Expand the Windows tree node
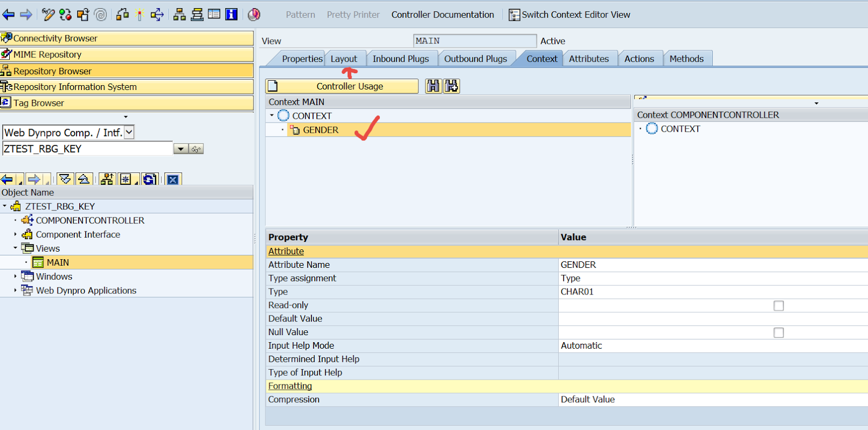 pyautogui.click(x=15, y=277)
